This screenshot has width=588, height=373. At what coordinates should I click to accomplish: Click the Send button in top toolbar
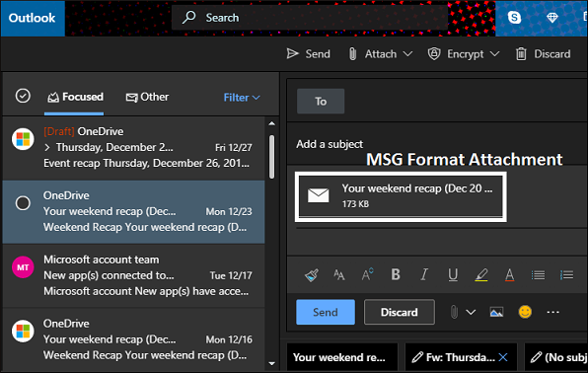pyautogui.click(x=308, y=54)
